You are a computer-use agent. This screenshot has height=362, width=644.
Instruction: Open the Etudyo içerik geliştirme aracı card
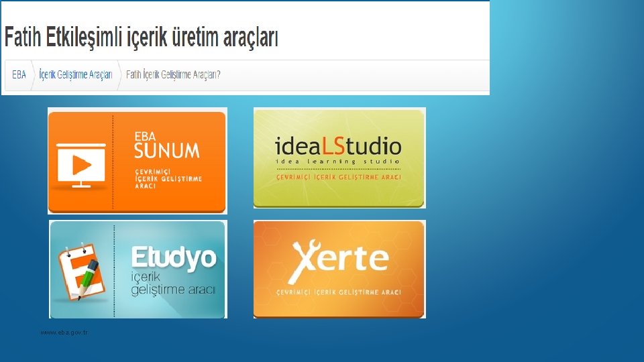click(138, 269)
